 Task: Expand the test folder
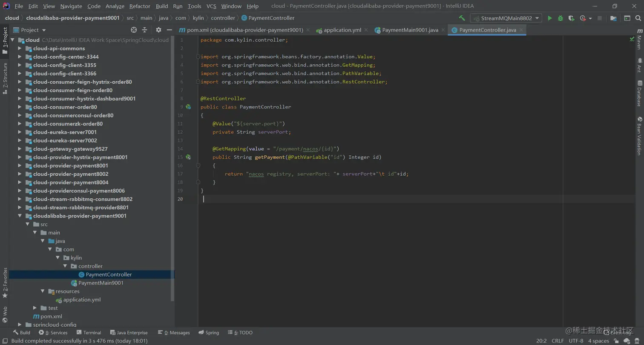35,308
